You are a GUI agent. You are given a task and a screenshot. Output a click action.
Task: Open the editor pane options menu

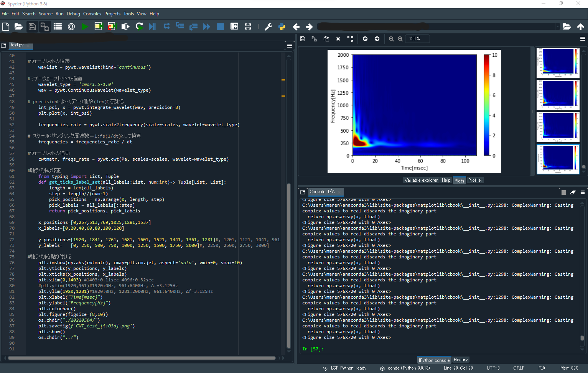click(290, 46)
